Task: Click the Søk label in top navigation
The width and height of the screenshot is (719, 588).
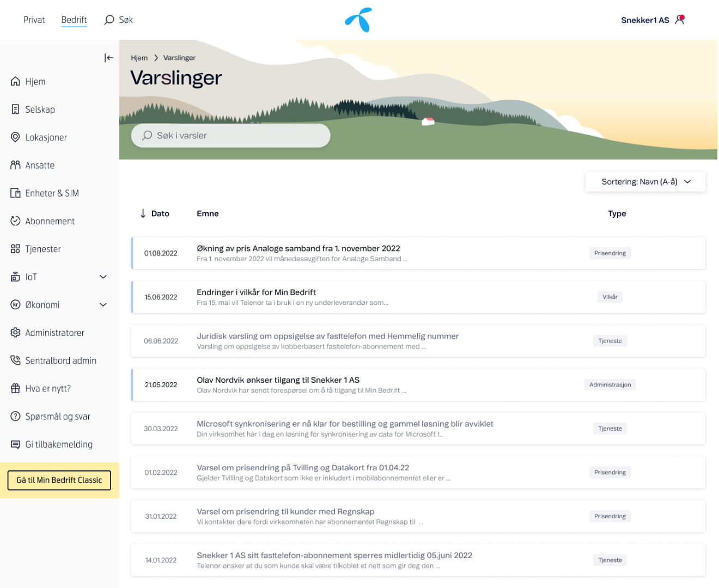Action: (126, 20)
